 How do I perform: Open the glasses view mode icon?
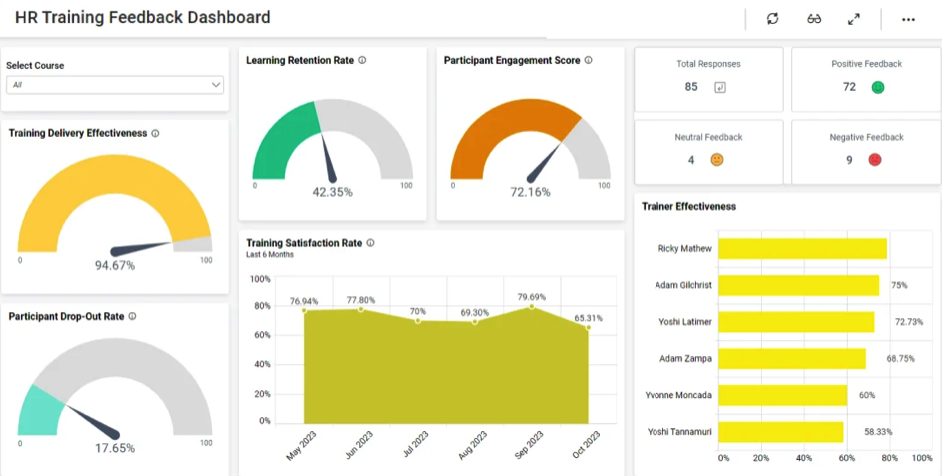(814, 19)
